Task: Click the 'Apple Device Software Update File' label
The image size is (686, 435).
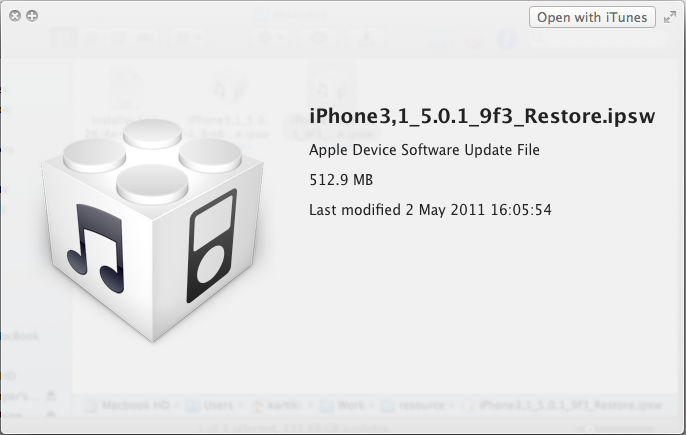Action: coord(424,150)
